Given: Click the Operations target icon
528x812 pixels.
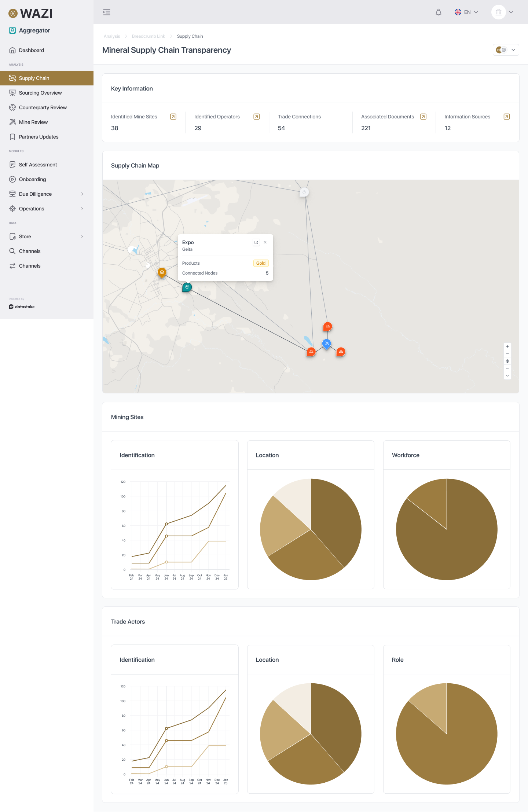Looking at the screenshot, I should [x=12, y=209].
